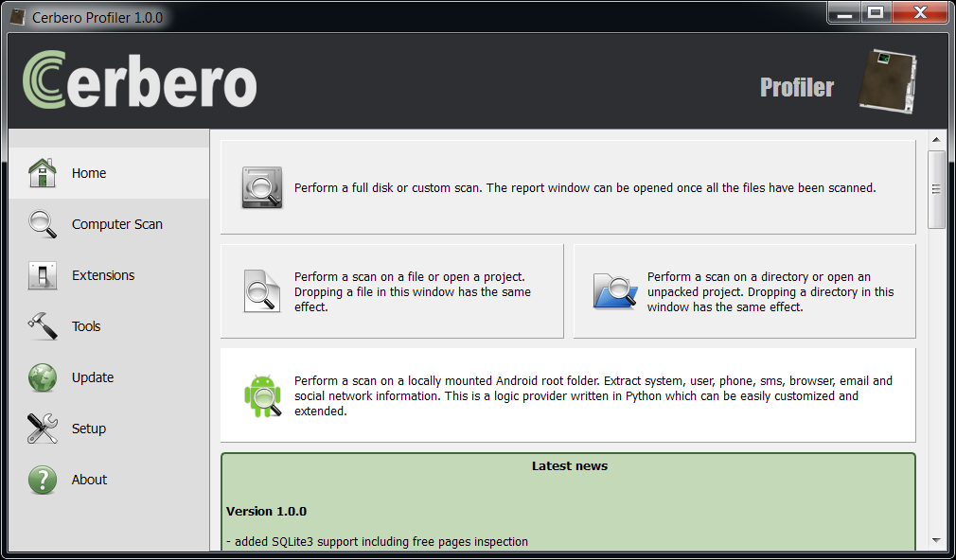
Task: Minimize the Cerbero Profiler window
Action: tap(845, 13)
